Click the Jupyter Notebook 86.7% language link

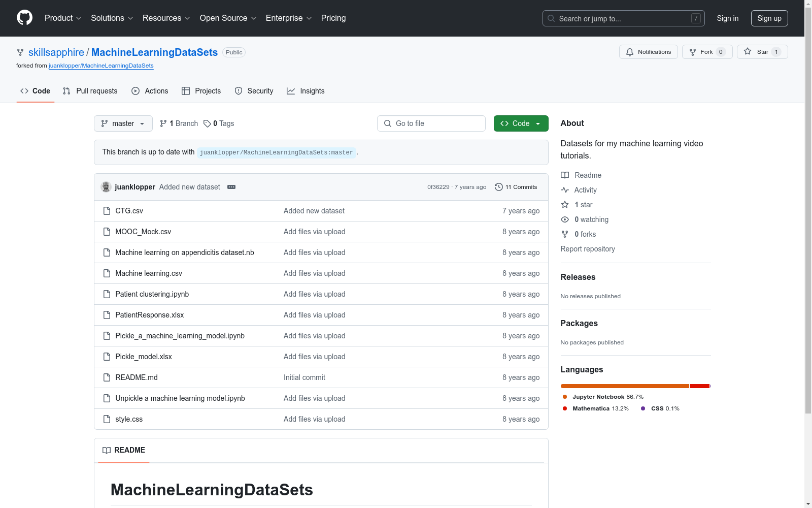point(603,397)
